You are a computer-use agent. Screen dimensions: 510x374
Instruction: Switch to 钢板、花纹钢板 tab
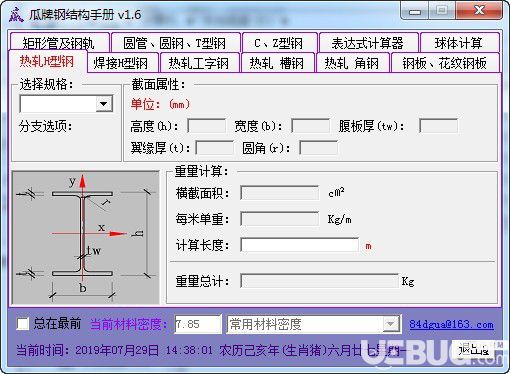(x=445, y=63)
